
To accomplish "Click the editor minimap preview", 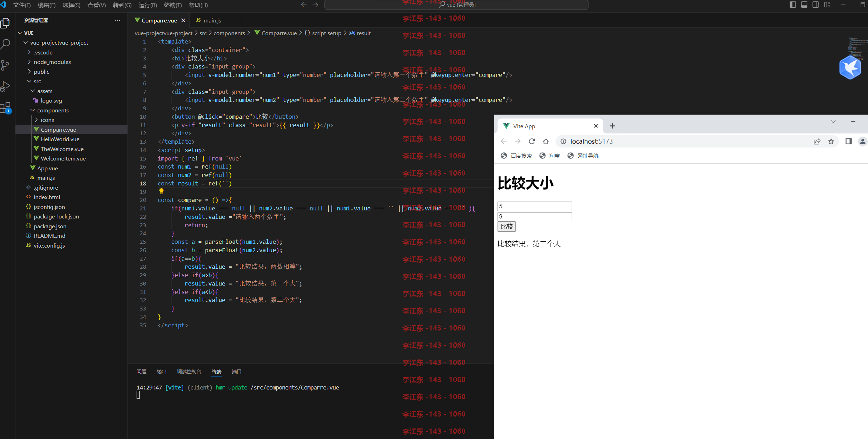I will coord(857,48).
